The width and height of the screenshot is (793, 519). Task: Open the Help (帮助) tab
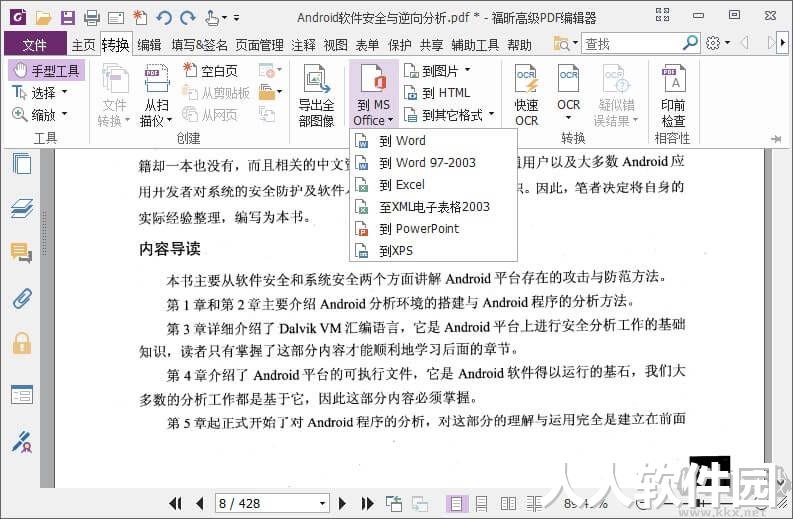[x=519, y=45]
